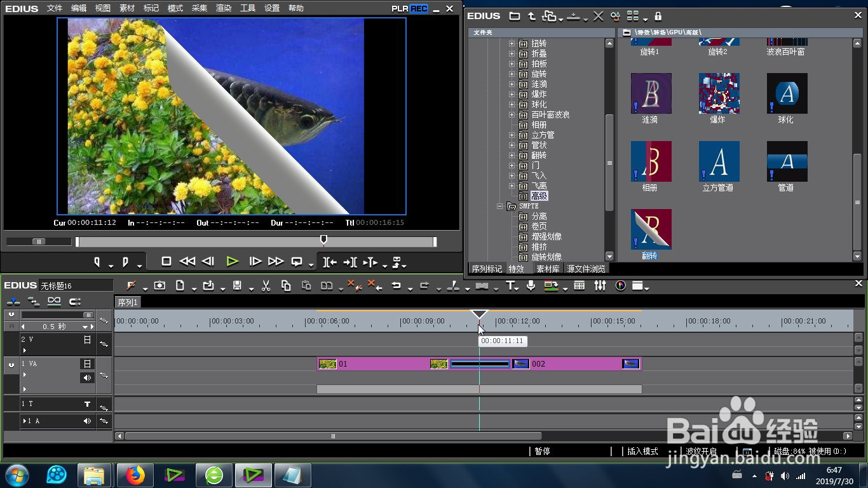Collapse the SMPTE folder in tree

pyautogui.click(x=501, y=207)
